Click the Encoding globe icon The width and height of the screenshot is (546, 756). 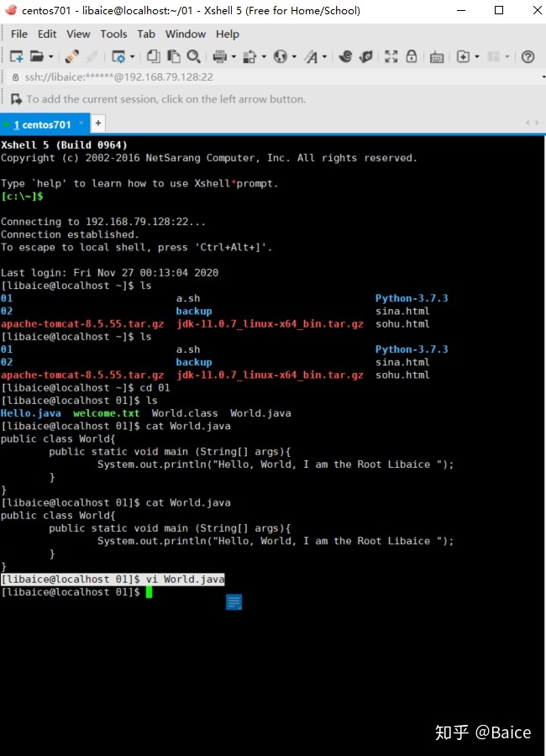280,56
